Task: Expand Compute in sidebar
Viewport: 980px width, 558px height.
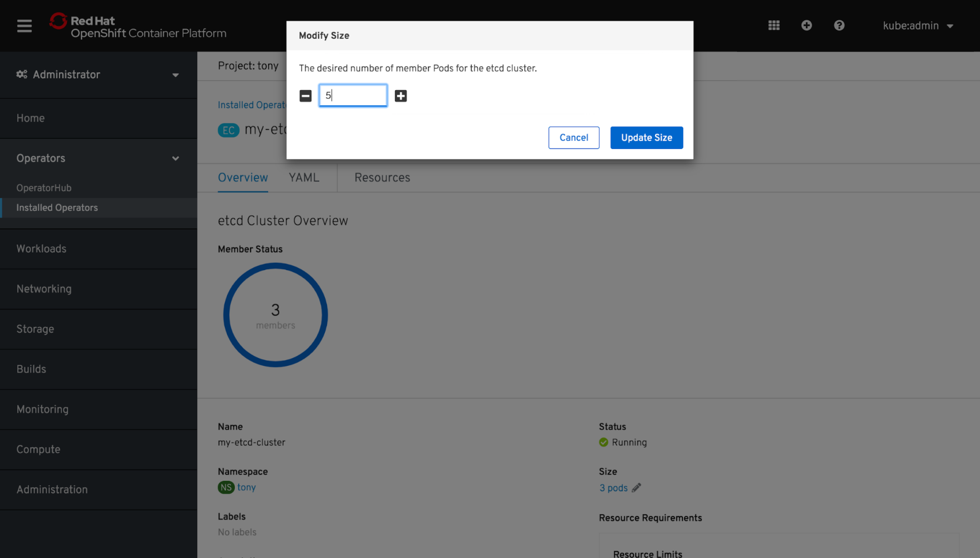Action: pos(98,449)
